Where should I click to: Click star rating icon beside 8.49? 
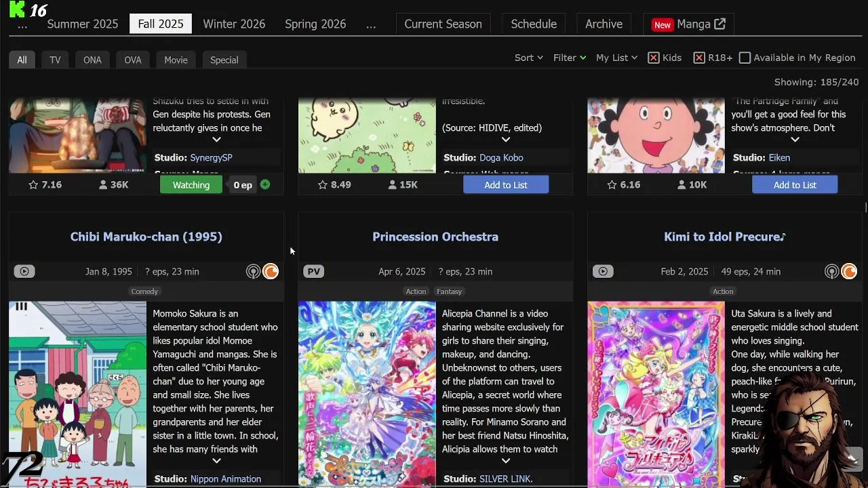click(323, 184)
